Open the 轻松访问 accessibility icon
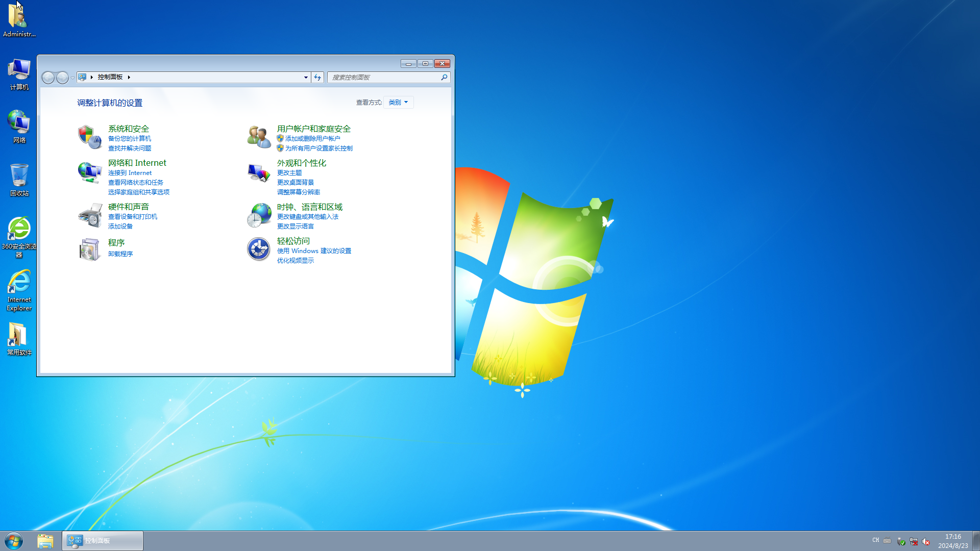Image resolution: width=980 pixels, height=551 pixels. click(259, 249)
